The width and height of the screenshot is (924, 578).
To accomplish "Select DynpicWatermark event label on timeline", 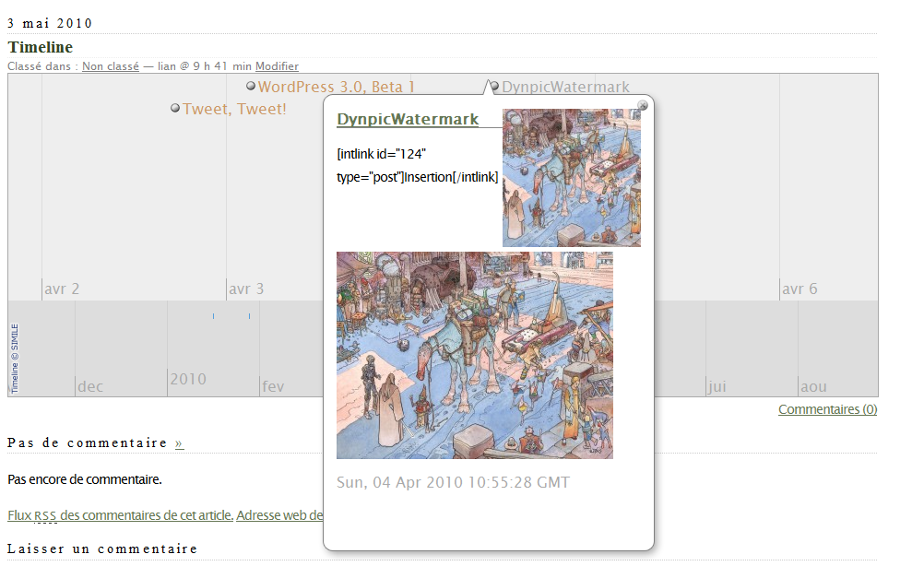I will pos(565,87).
